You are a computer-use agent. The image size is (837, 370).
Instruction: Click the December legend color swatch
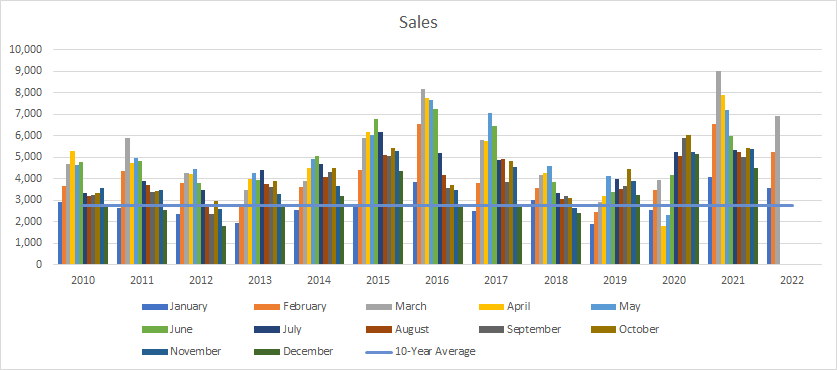268,352
